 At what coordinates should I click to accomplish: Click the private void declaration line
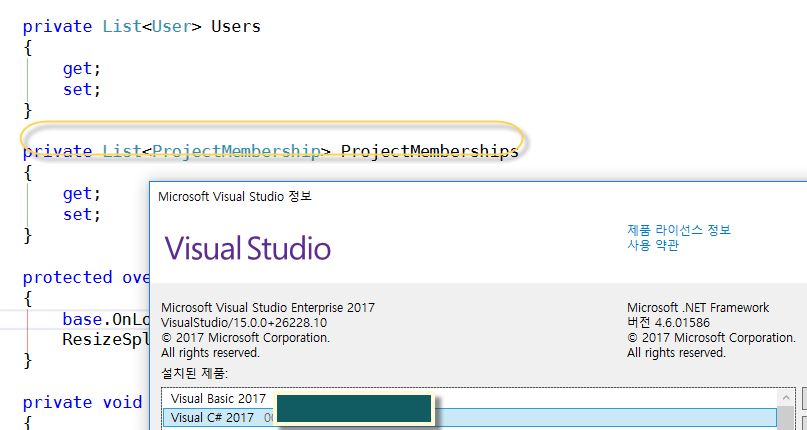click(82, 402)
